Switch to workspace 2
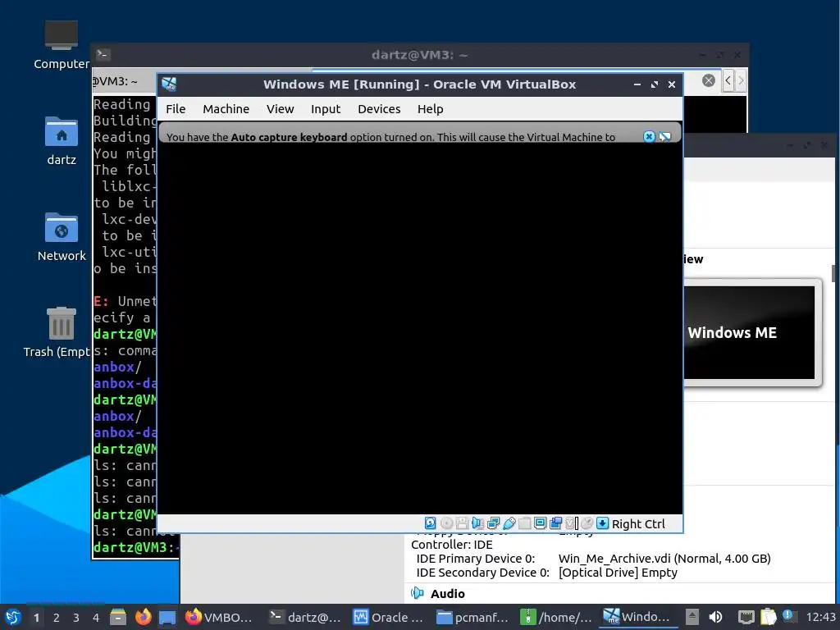840x630 pixels. (56, 618)
